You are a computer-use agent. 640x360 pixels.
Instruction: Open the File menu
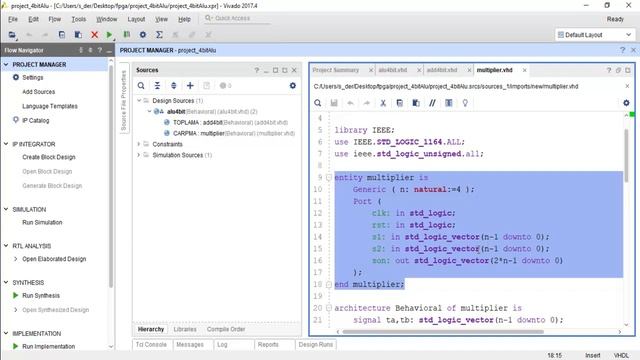(x=13, y=19)
